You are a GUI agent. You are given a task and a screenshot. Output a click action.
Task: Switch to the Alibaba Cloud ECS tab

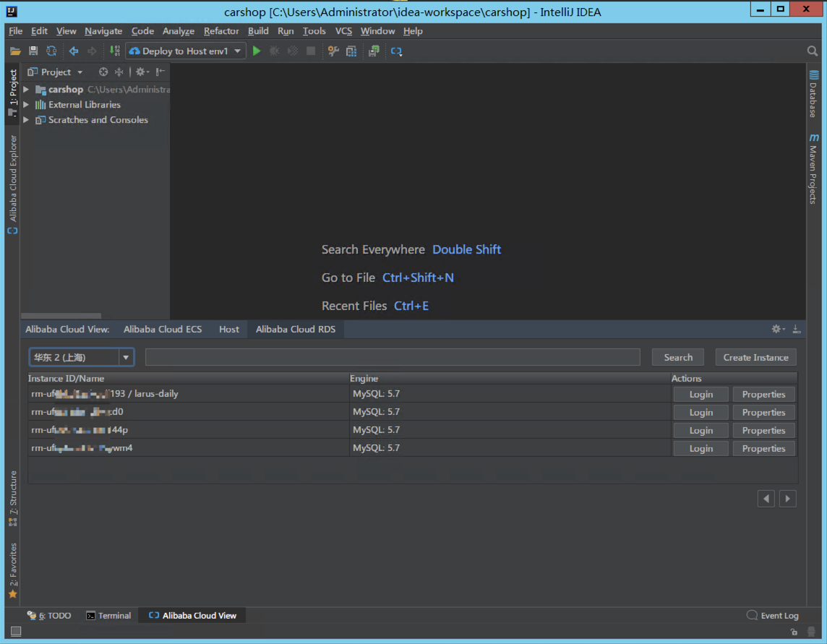[163, 329]
